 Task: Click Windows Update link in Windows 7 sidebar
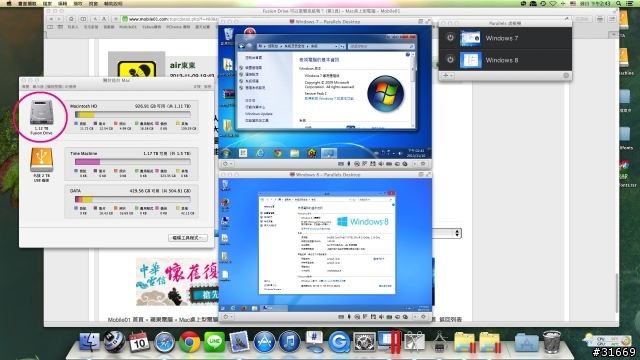[259, 114]
